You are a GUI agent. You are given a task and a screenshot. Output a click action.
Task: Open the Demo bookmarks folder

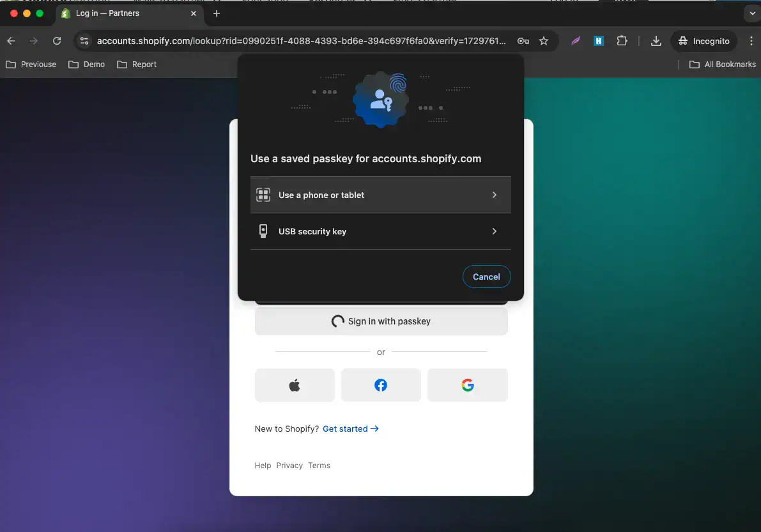tap(87, 65)
